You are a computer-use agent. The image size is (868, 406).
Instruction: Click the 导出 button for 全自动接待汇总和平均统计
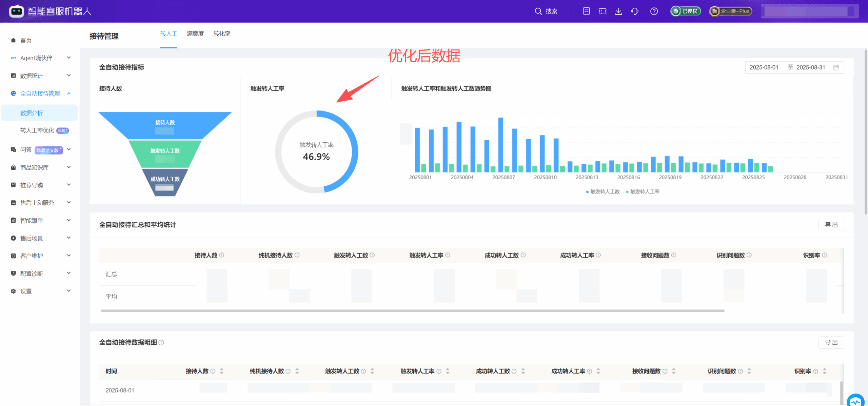(x=831, y=225)
